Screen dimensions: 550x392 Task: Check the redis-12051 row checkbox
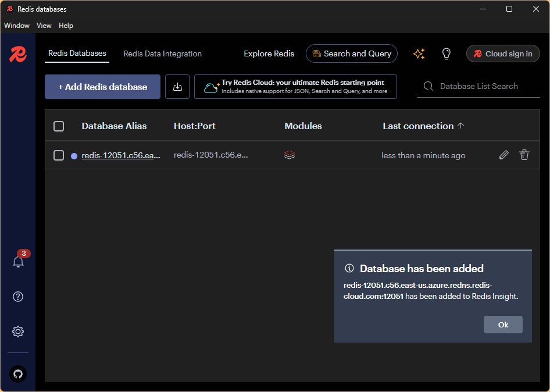pos(59,155)
